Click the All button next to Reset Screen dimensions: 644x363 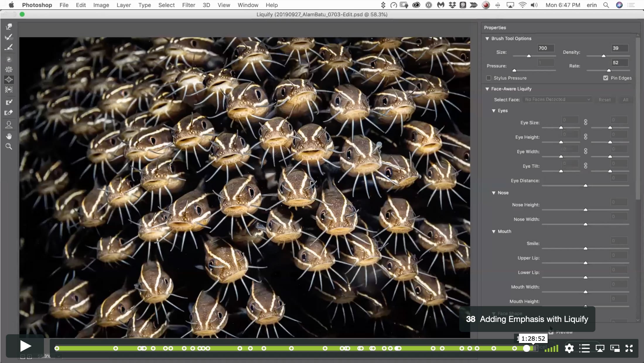[626, 100]
